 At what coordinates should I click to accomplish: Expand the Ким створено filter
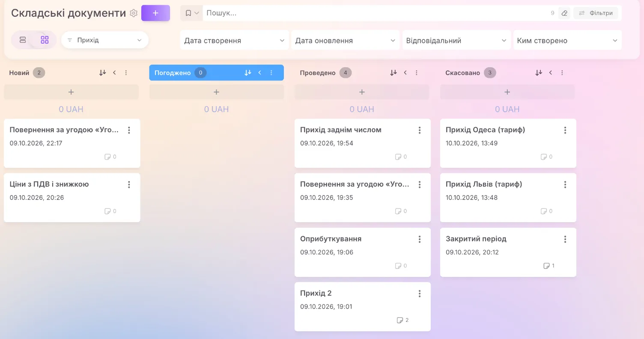[x=567, y=40]
